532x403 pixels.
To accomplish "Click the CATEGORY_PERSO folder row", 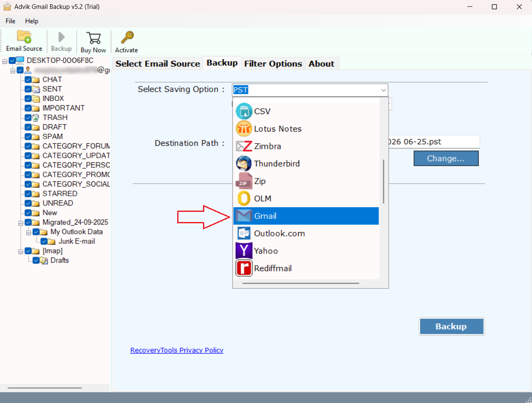I will [x=76, y=165].
